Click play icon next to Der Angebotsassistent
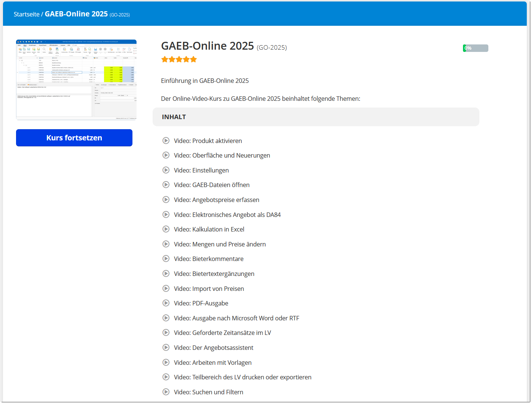This screenshot has height=404, width=532. pyautogui.click(x=166, y=348)
